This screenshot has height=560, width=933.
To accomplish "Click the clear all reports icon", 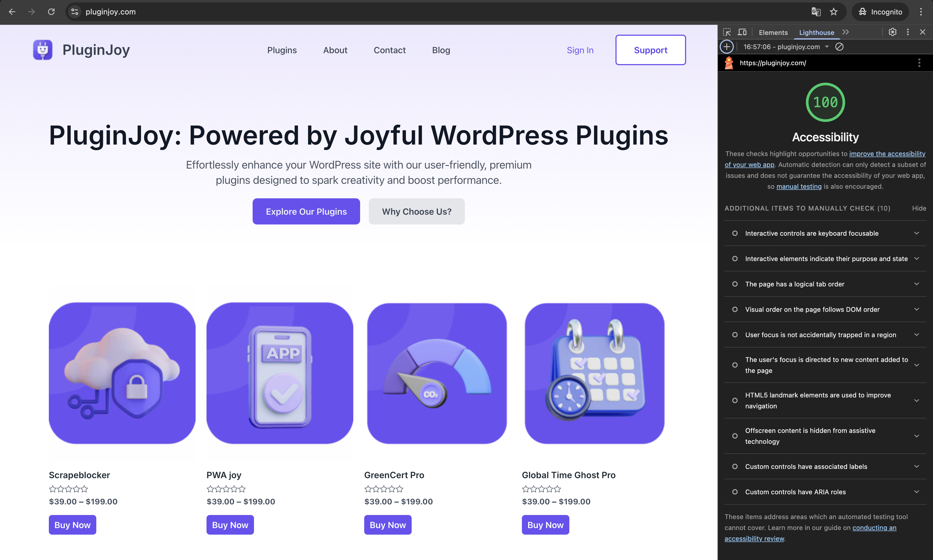I will [x=839, y=47].
